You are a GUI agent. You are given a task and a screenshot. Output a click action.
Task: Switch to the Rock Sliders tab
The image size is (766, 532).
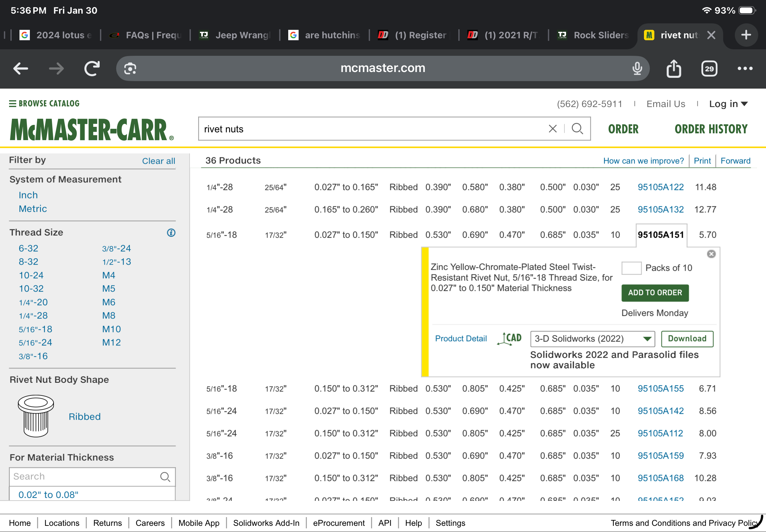594,35
